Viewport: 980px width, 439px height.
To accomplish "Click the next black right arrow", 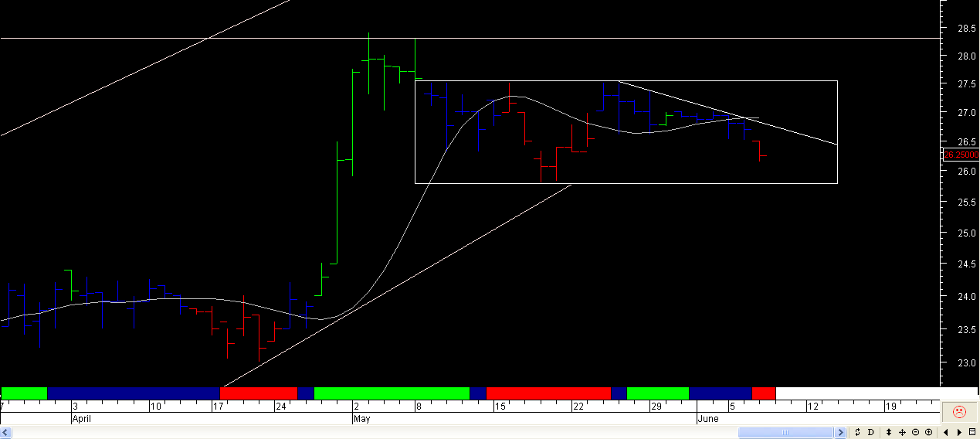I will (959, 432).
